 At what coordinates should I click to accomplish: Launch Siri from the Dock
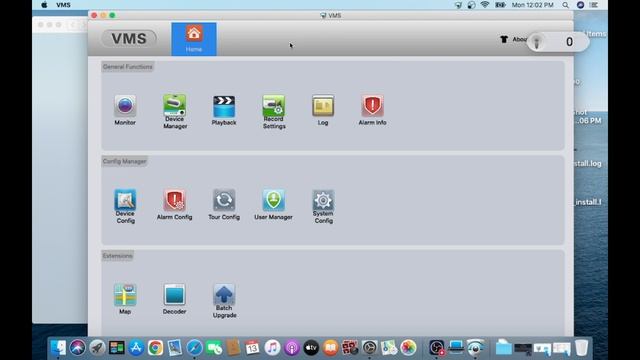(78, 348)
